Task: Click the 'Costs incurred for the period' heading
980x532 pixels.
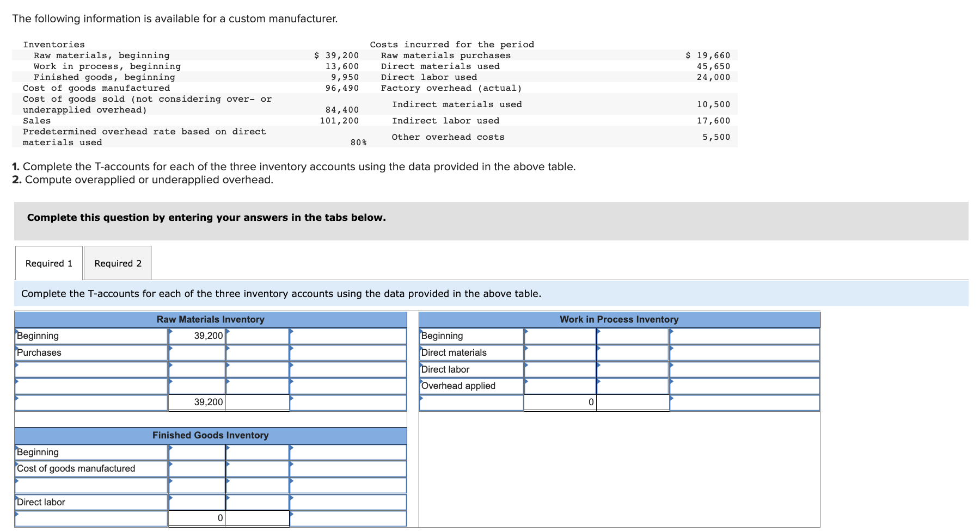Action: [x=452, y=45]
